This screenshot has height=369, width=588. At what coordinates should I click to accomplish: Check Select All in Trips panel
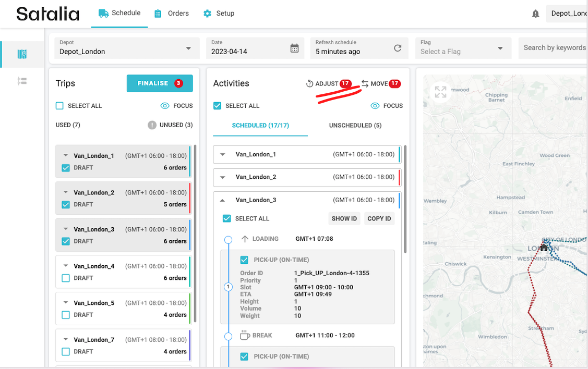[60, 106]
